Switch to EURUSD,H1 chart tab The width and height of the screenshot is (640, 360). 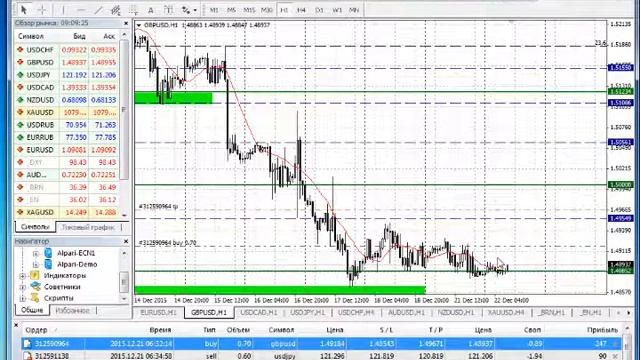[x=158, y=313]
